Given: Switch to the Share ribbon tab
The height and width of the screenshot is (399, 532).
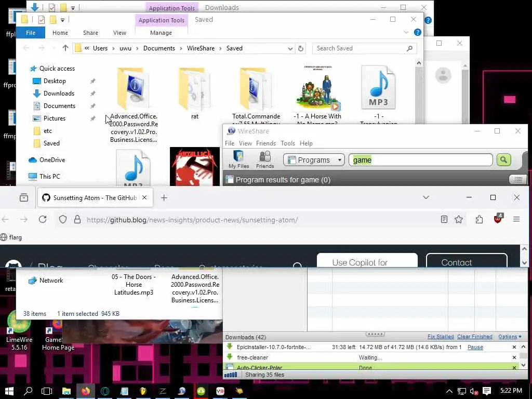Looking at the screenshot, I should [x=90, y=33].
